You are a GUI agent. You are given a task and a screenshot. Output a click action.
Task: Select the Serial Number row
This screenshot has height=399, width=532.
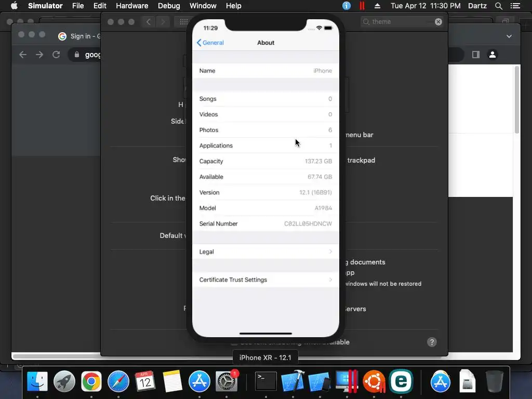[265, 223]
